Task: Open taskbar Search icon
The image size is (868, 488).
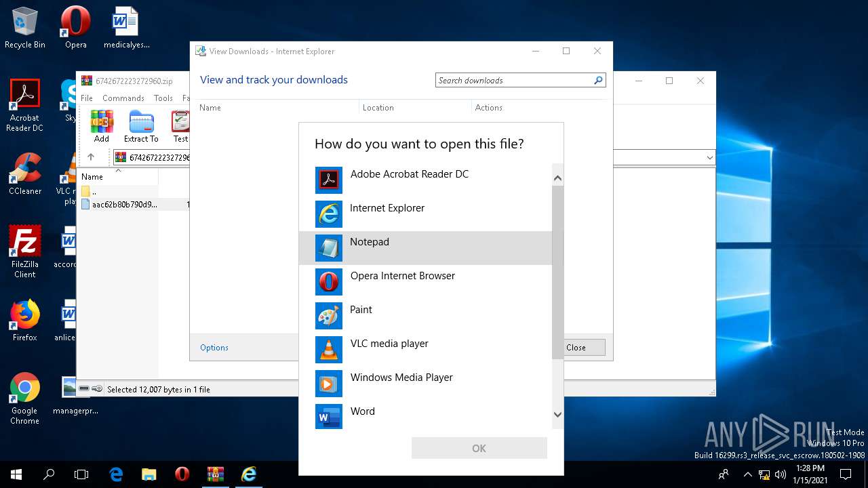Action: [49, 474]
